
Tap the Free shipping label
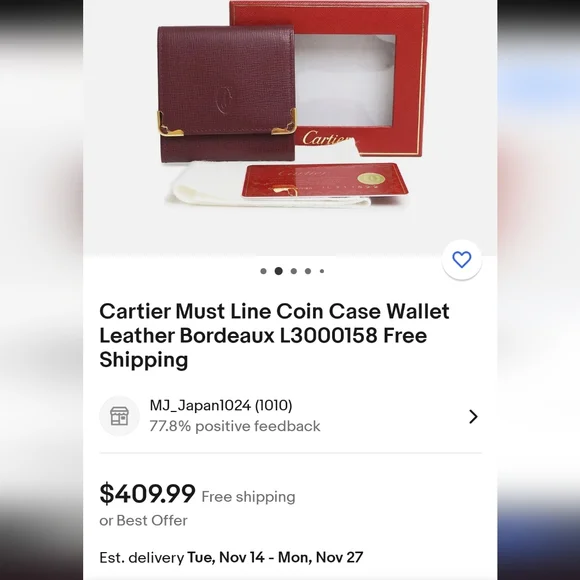(x=248, y=497)
